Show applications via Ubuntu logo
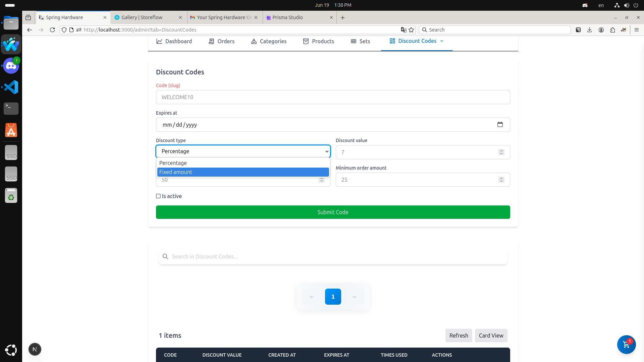This screenshot has width=644, height=362. point(11,350)
